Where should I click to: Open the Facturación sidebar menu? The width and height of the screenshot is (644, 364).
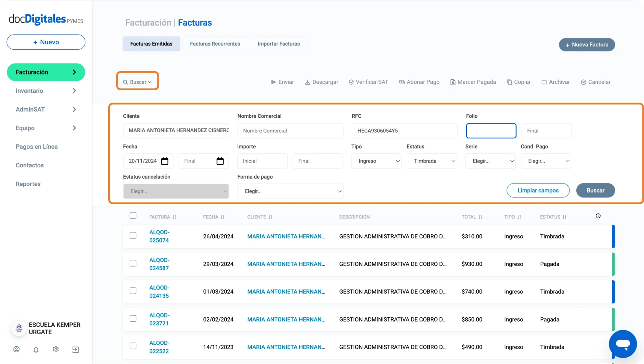pos(46,72)
